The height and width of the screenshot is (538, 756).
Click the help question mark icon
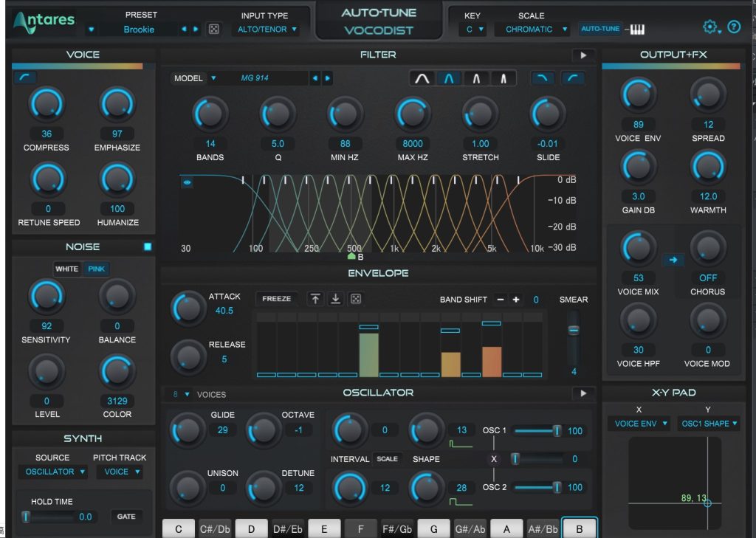point(733,27)
